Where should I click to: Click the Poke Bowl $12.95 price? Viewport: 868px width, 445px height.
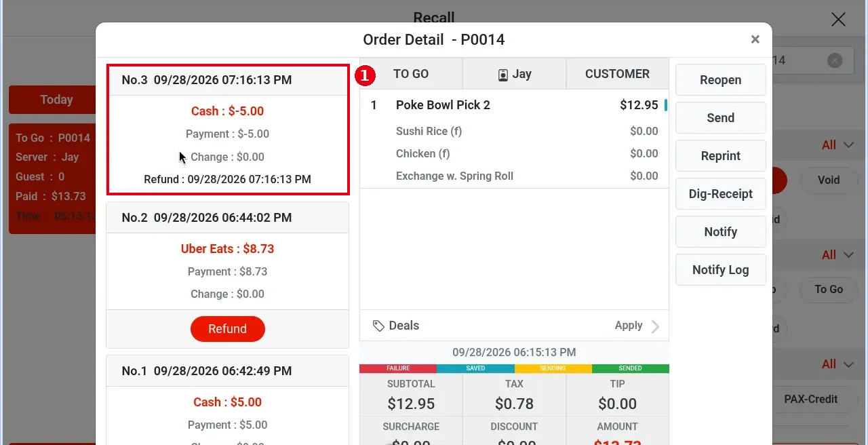[639, 105]
